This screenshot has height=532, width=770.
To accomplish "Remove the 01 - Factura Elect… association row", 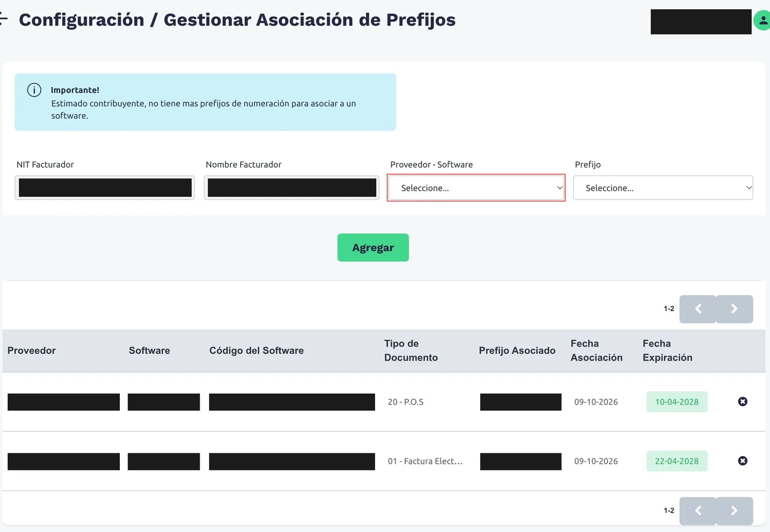I will [x=743, y=461].
